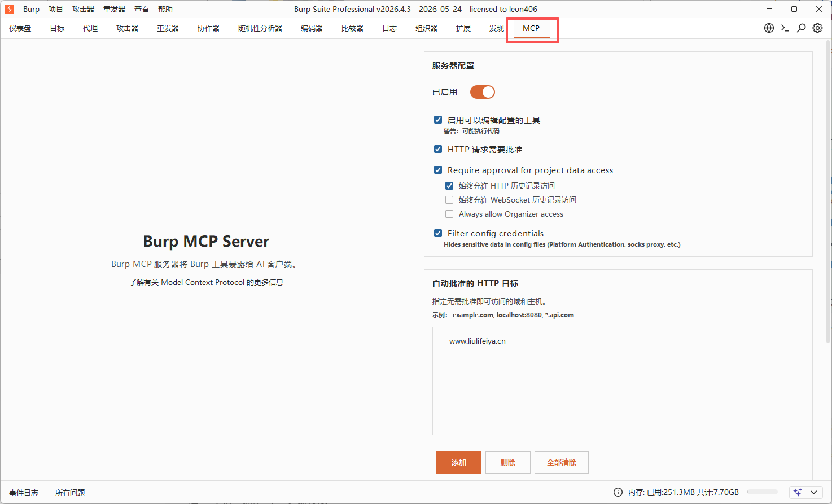The height and width of the screenshot is (504, 832).
Task: Open the Model Context Protocol info link
Action: click(206, 282)
